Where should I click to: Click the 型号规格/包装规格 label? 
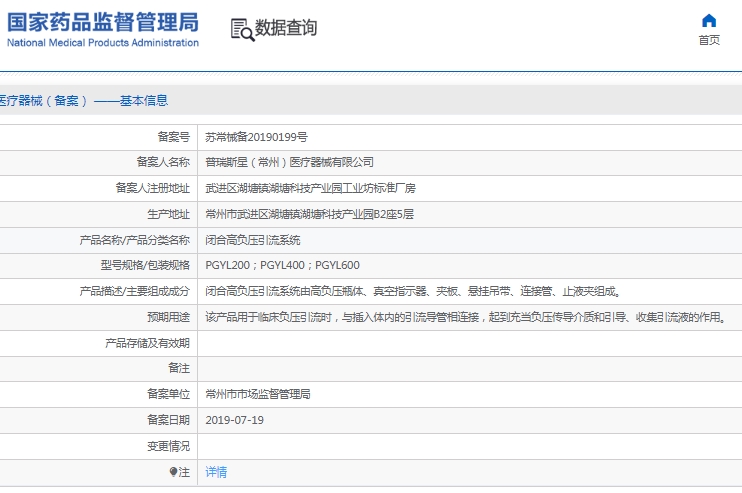pyautogui.click(x=145, y=265)
